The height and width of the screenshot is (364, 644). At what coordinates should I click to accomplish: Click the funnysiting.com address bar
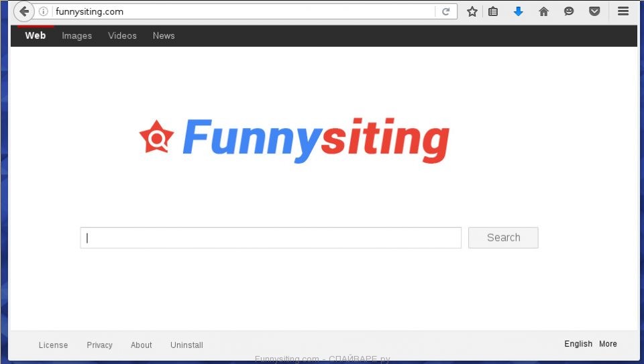click(241, 11)
